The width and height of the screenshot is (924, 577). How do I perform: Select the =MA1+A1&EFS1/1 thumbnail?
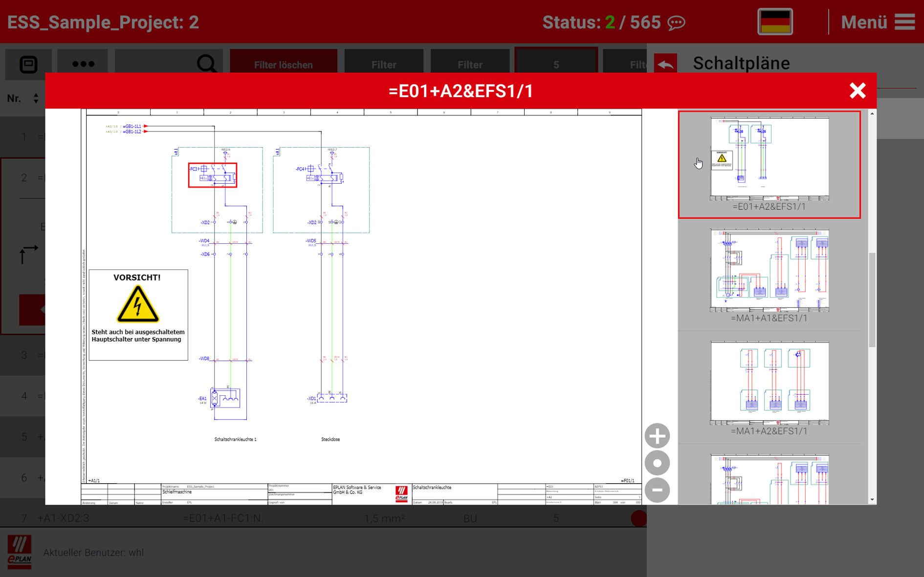(x=769, y=270)
